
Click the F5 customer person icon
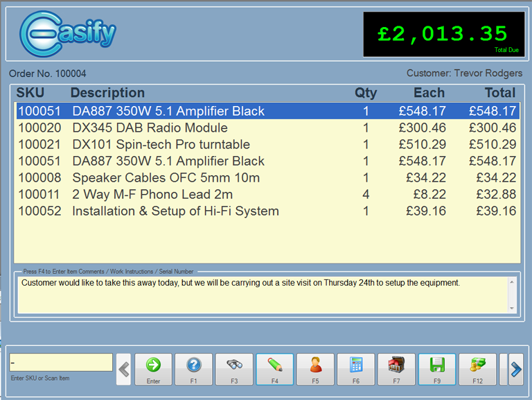point(315,369)
